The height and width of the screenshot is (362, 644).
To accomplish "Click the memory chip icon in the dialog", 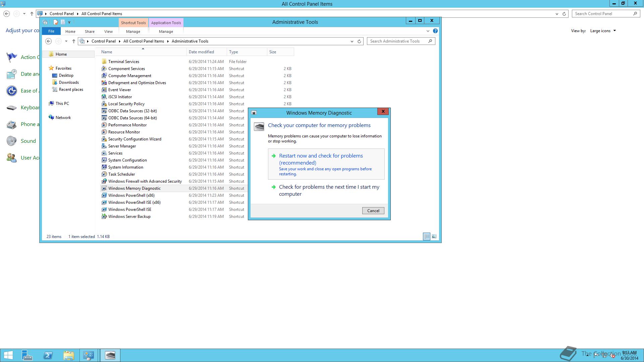I will point(259,127).
